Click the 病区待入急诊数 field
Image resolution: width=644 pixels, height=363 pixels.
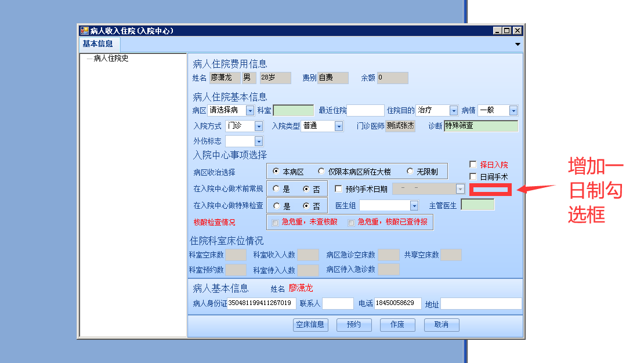(389, 270)
